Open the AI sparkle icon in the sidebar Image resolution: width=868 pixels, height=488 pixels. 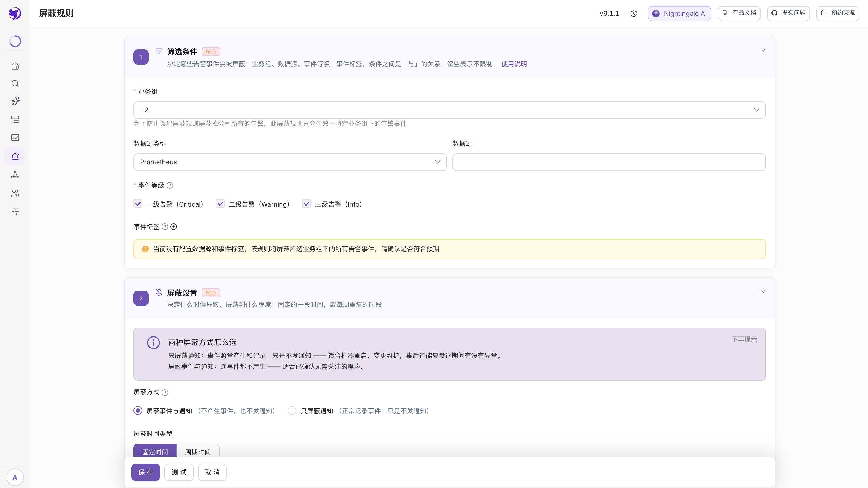coord(15,101)
